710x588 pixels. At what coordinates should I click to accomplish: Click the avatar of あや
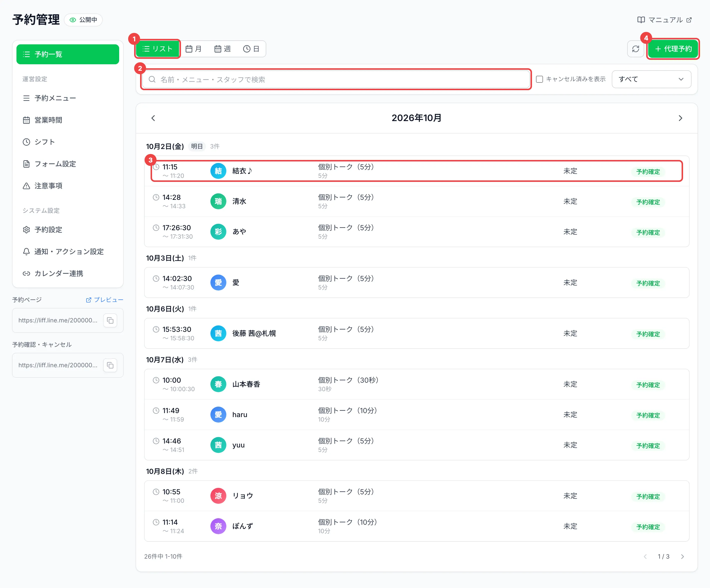pyautogui.click(x=218, y=232)
